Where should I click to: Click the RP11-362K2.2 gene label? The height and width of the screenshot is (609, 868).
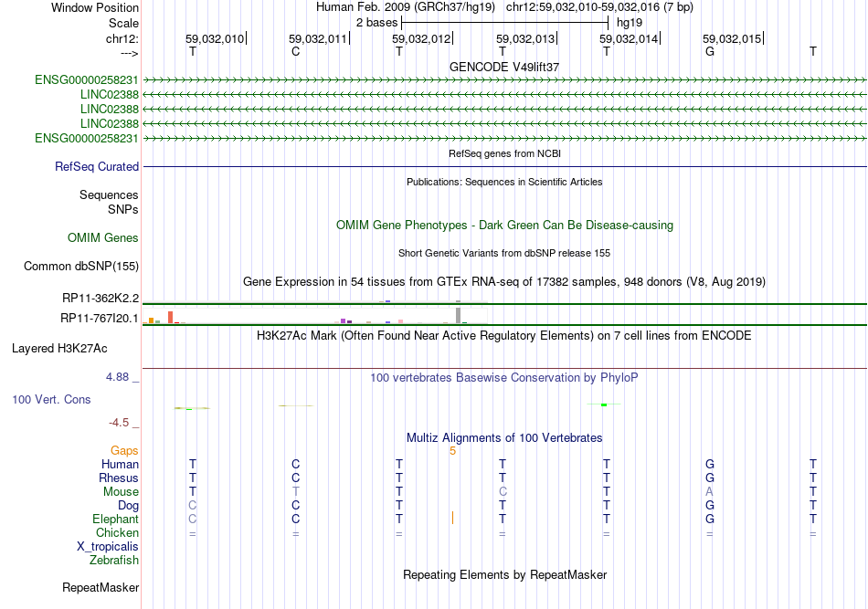coord(101,299)
